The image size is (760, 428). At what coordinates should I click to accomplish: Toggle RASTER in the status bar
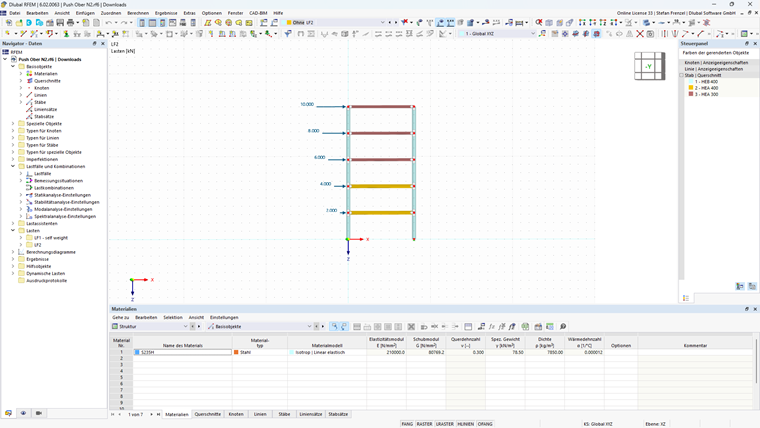tap(424, 424)
